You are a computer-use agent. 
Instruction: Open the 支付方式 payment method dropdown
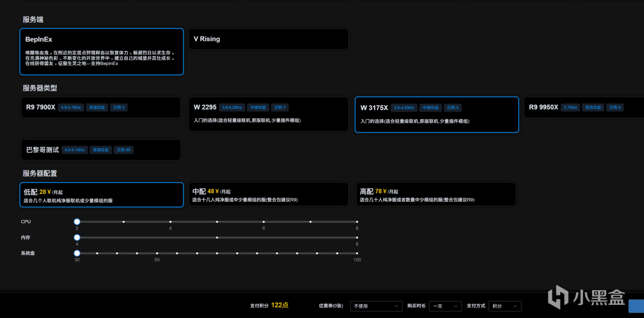[505, 306]
